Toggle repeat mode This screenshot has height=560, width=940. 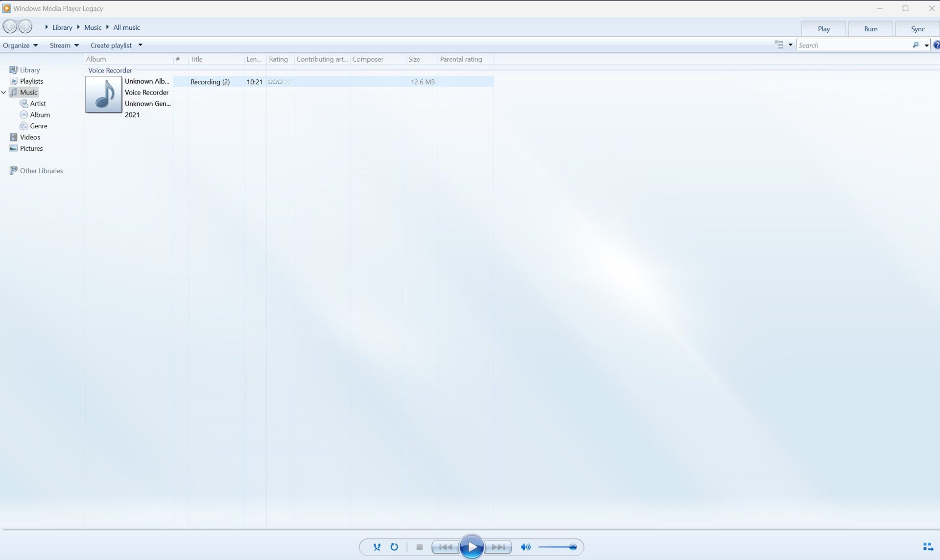tap(394, 547)
